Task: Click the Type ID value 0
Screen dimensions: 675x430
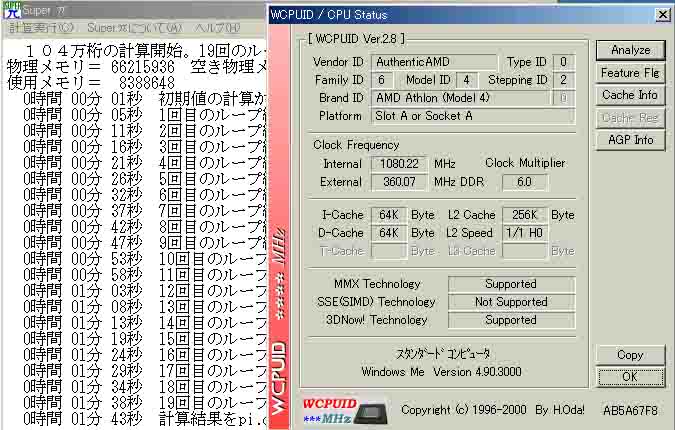Action: point(564,62)
